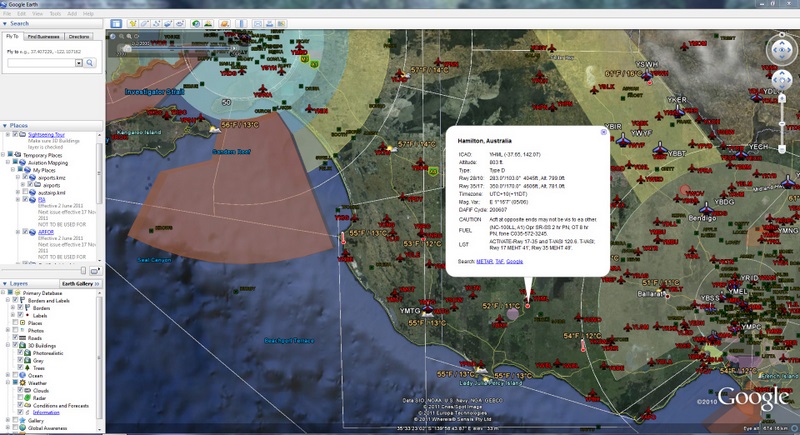Enable the austairp.kml checkbox
Viewport: 800px width, 435px height.
[x=26, y=192]
